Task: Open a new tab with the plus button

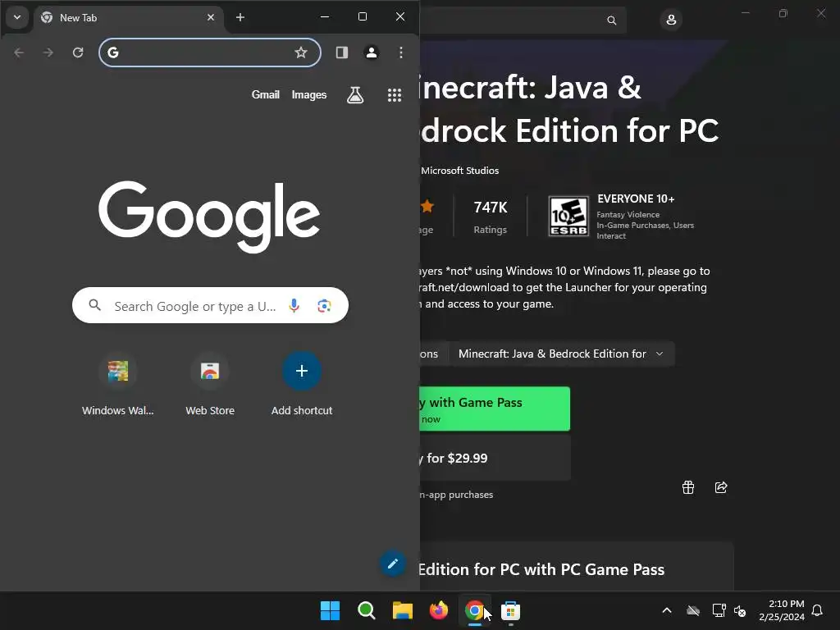Action: pos(240,18)
